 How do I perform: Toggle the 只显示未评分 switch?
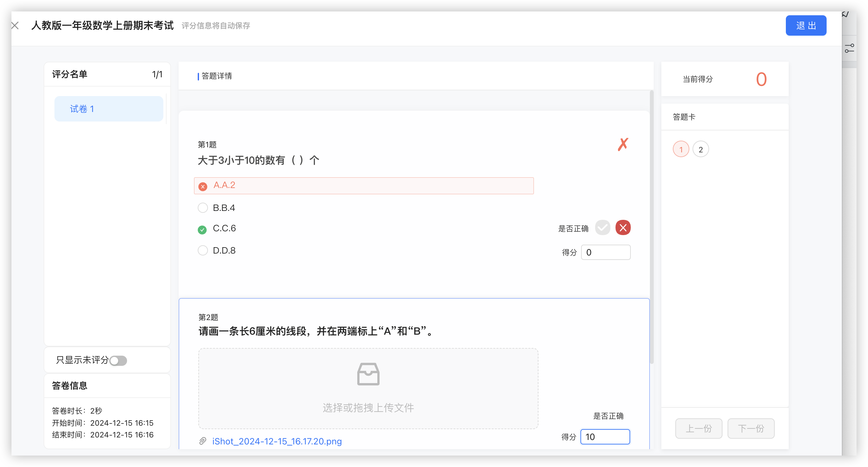click(118, 361)
